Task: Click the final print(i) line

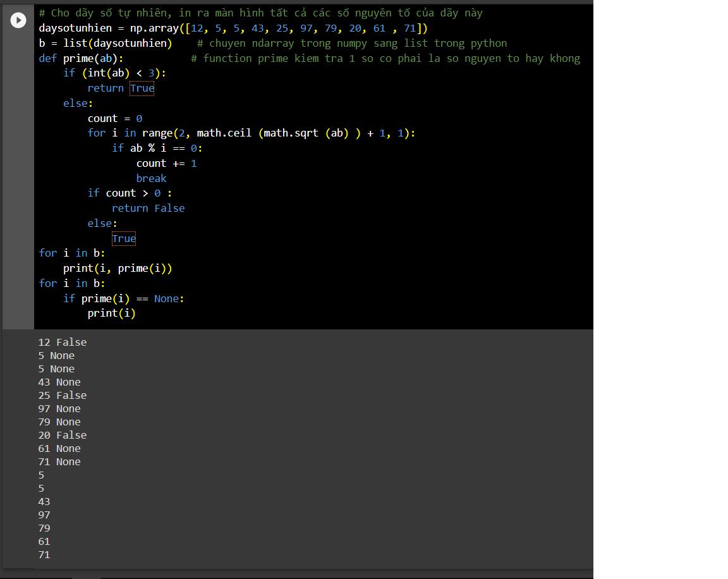Action: pos(111,314)
